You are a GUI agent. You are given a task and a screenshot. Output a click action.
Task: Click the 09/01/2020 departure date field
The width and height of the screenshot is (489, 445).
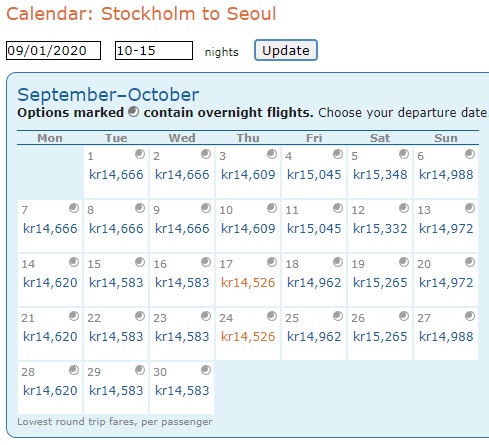[53, 51]
